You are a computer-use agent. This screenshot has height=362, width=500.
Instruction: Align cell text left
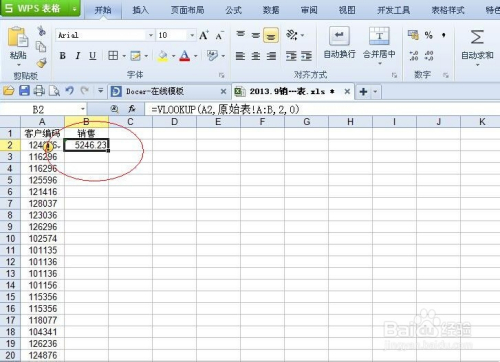[x=240, y=56]
